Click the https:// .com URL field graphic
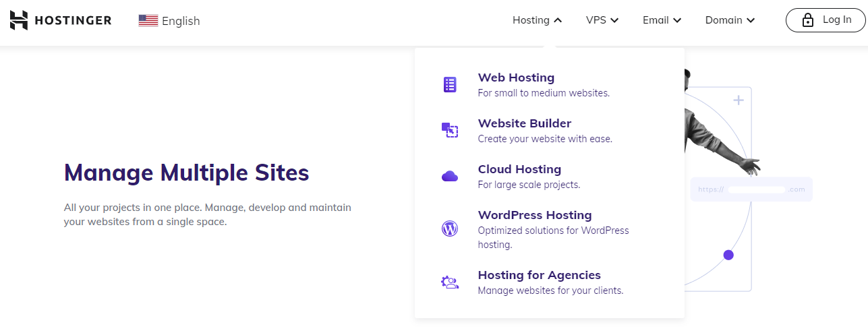 (751, 189)
